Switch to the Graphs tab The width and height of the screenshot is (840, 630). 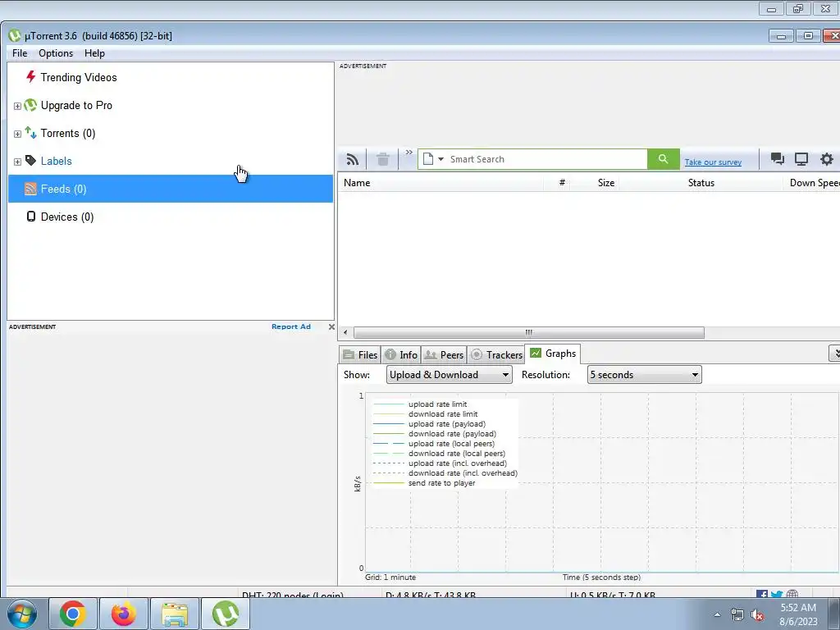[x=553, y=354]
